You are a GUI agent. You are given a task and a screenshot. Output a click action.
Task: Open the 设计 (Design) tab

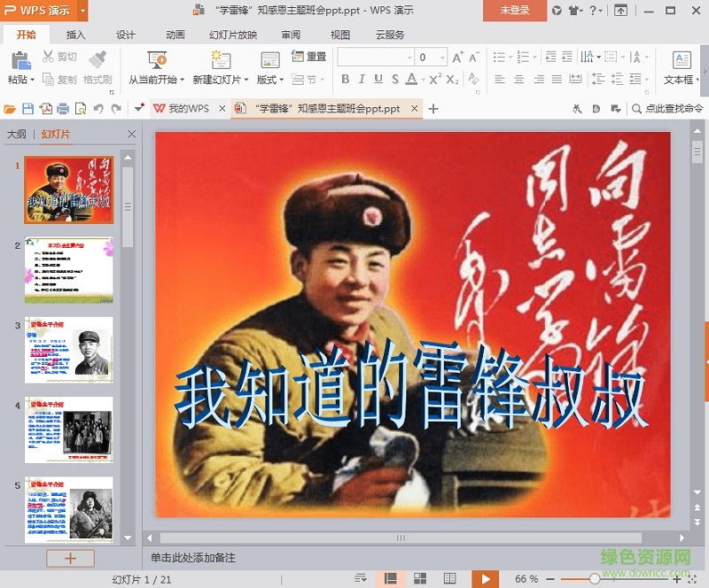pyautogui.click(x=125, y=35)
